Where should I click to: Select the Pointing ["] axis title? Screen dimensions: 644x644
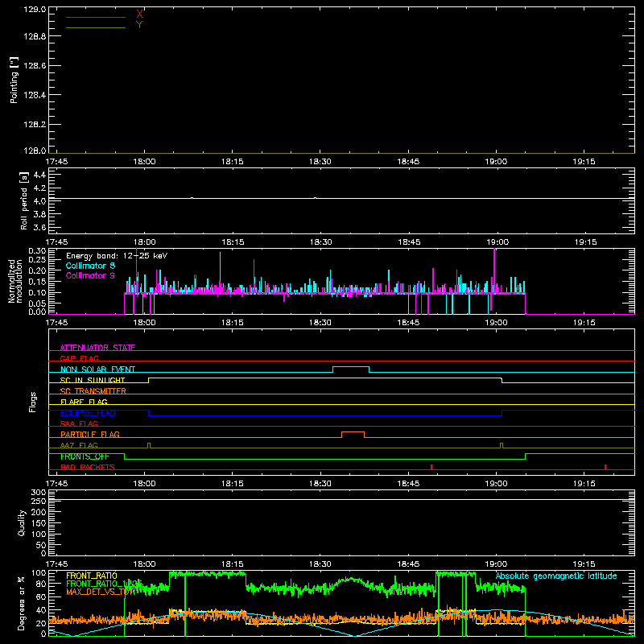pyautogui.click(x=14, y=80)
